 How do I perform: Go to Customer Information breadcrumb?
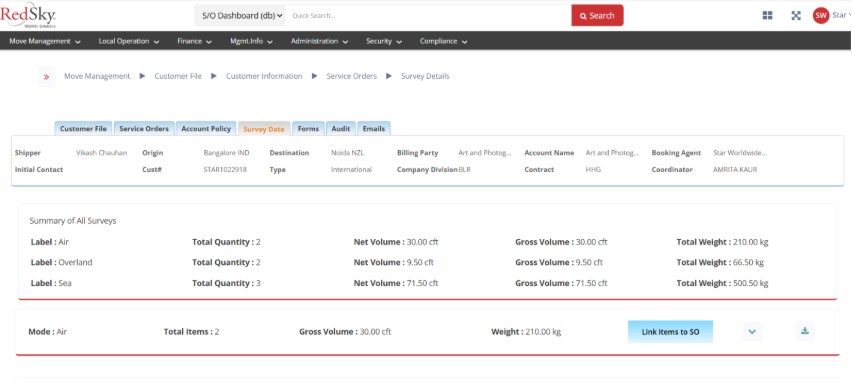[264, 77]
